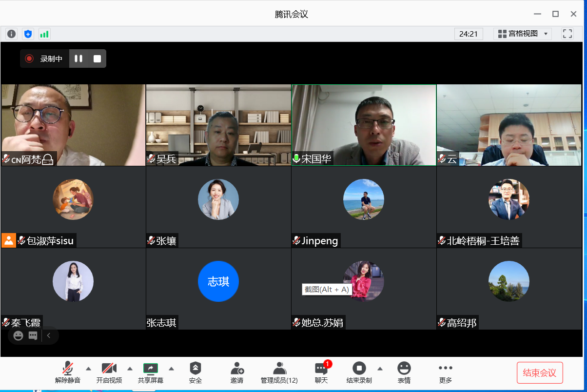This screenshot has height=392, width=587.
Task: Expand video options arrow beside 开启视频
Action: click(130, 368)
